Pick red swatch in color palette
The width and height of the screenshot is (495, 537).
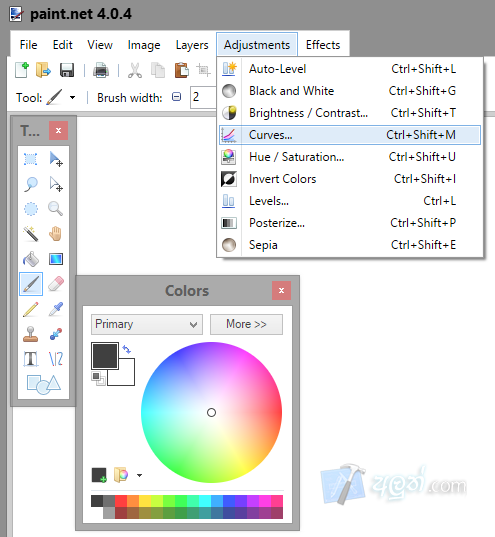pyautogui.click(x=121, y=501)
